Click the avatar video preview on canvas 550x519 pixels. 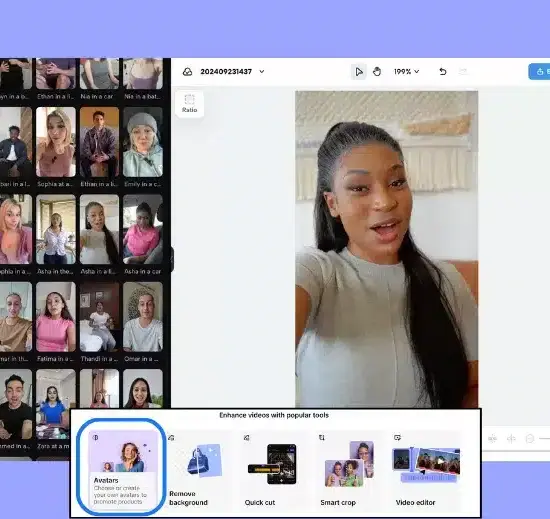click(386, 249)
